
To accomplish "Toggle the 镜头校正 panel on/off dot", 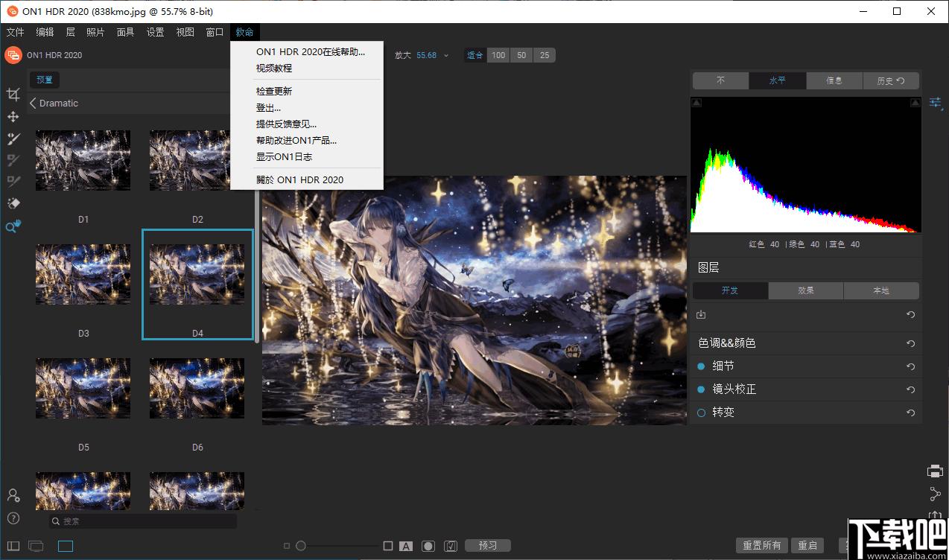I will point(701,389).
